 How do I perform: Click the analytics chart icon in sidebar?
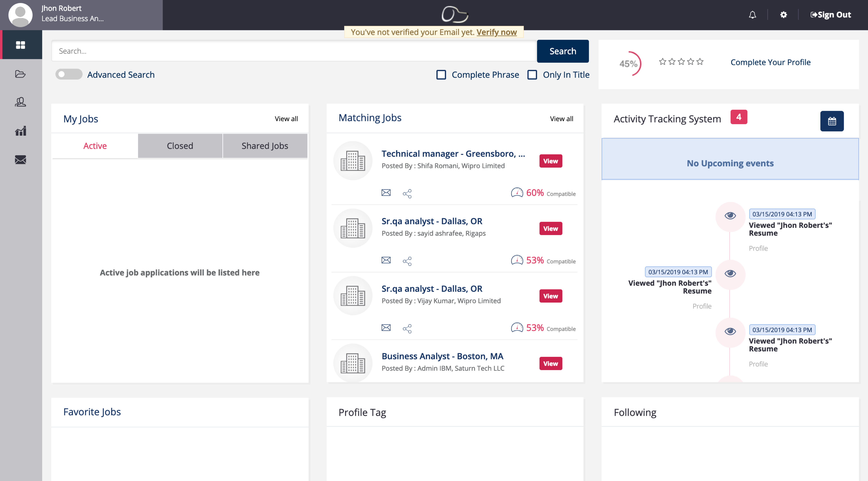tap(20, 131)
